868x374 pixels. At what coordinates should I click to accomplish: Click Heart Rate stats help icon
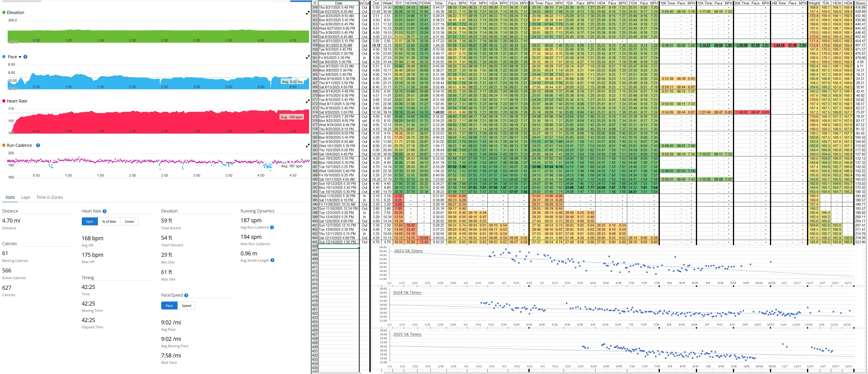point(105,211)
